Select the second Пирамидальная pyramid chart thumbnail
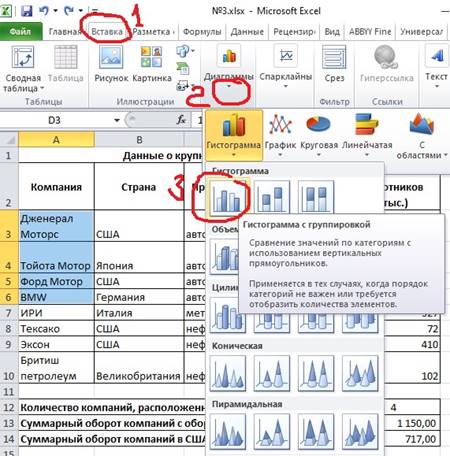Image resolution: width=450 pixels, height=456 pixels. [272, 432]
